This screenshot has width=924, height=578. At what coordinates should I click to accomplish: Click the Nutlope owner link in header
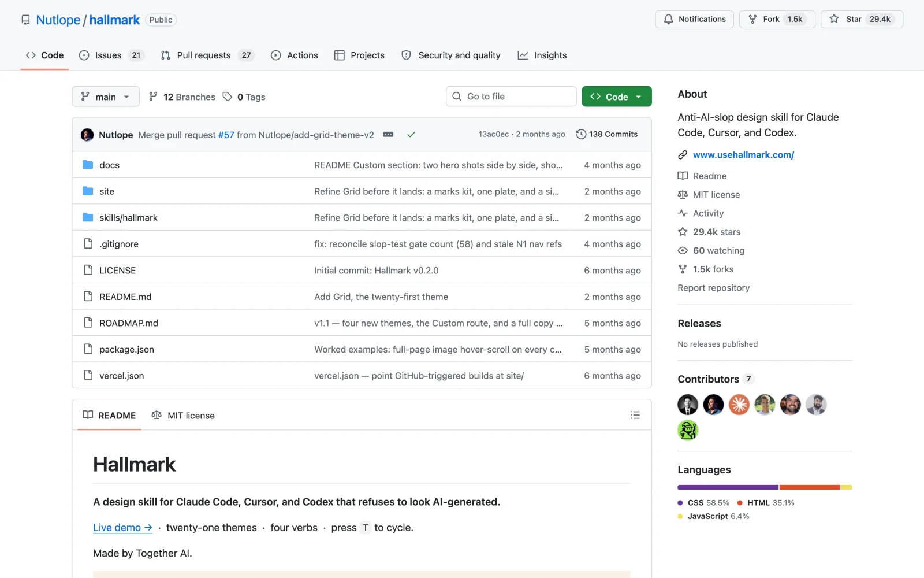tap(58, 20)
